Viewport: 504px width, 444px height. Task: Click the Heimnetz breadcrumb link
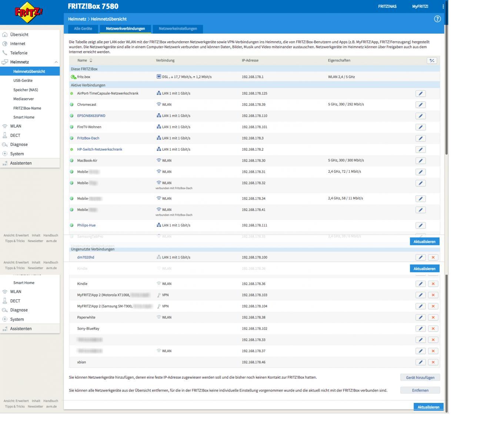pos(77,19)
